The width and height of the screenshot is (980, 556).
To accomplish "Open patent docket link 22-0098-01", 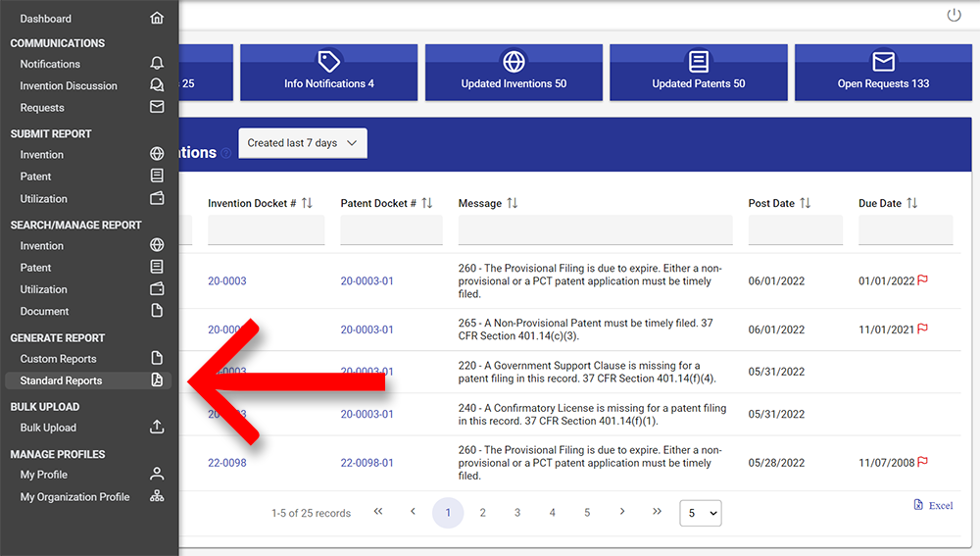I will point(367,463).
